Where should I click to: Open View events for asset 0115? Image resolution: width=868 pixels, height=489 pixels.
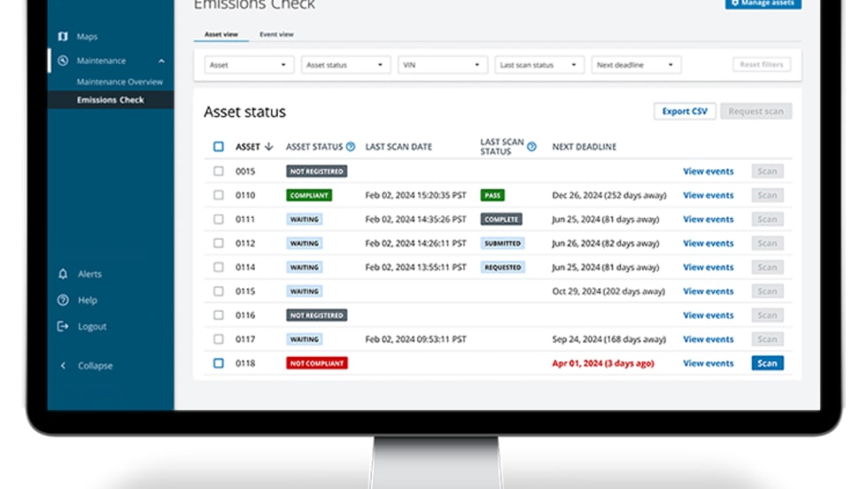tap(708, 291)
